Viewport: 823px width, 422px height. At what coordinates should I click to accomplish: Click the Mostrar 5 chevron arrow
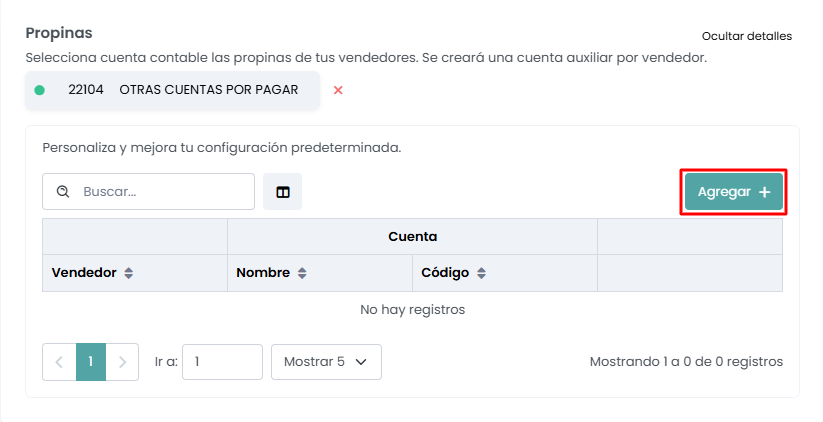coord(361,362)
